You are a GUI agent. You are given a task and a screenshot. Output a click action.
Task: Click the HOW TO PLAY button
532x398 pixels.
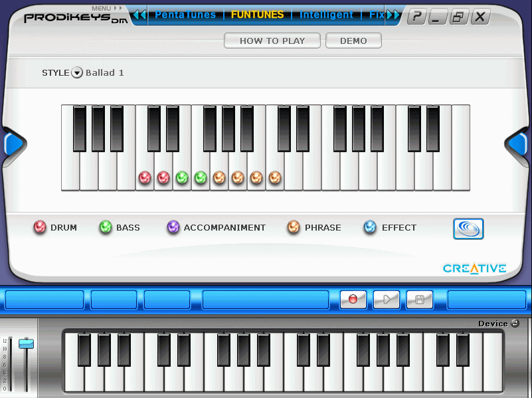(272, 41)
